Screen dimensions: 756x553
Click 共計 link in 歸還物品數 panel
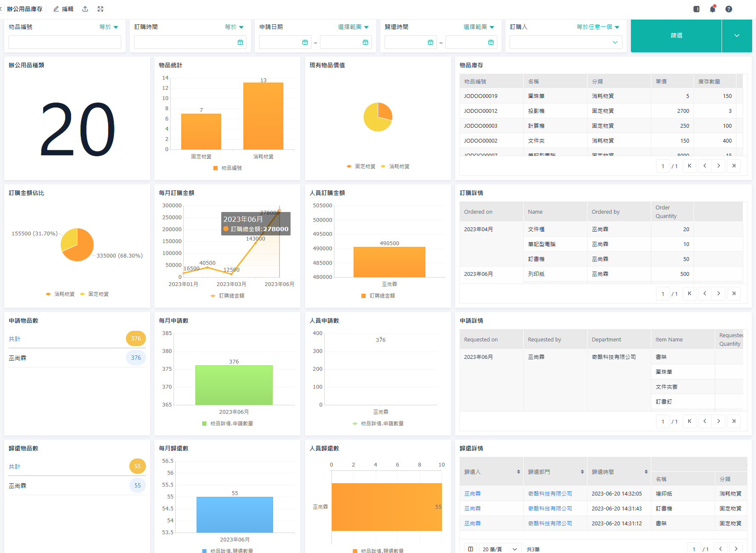click(x=14, y=467)
